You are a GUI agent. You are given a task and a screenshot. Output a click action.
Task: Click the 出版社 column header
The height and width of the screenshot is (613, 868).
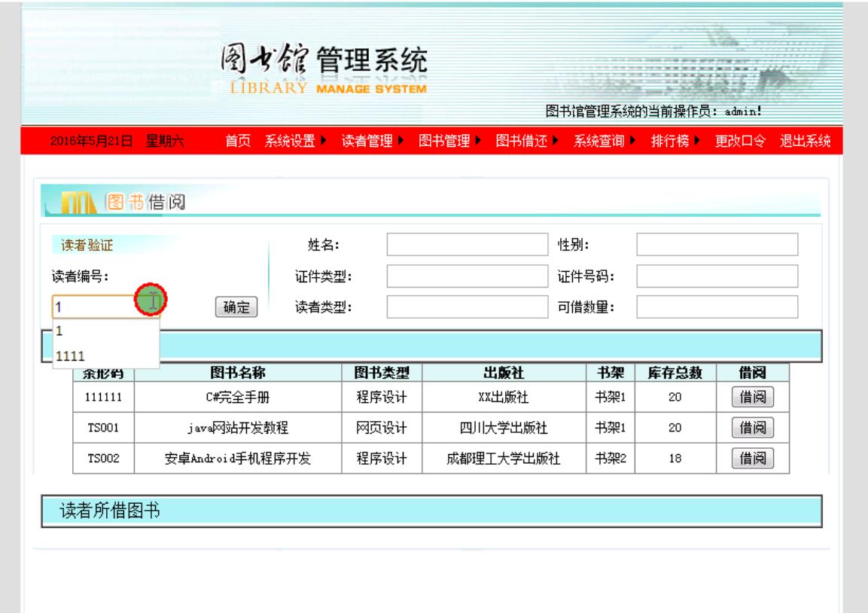pyautogui.click(x=504, y=373)
